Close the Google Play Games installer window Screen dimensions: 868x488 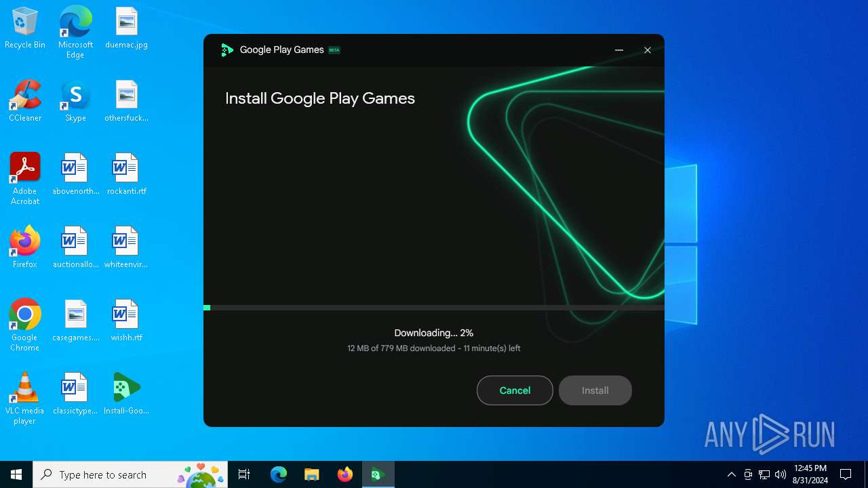tap(648, 50)
